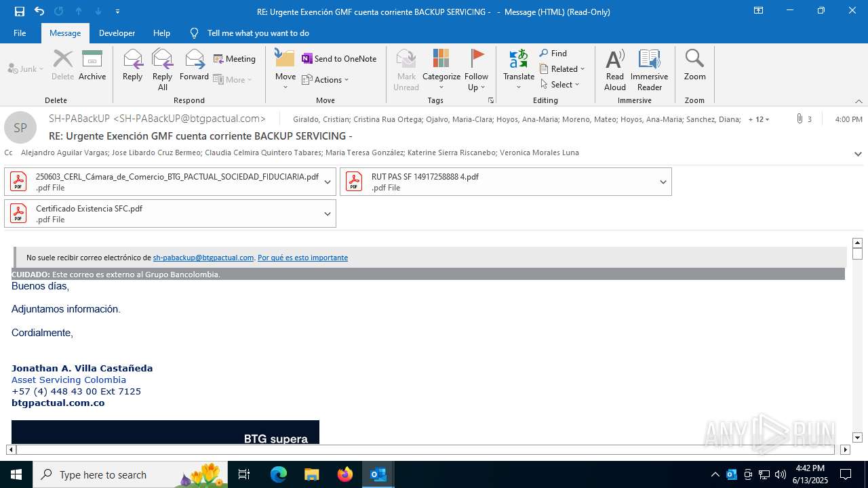The width and height of the screenshot is (868, 488).
Task: Open dropdown for RUT PAS SF attachment
Action: pyautogui.click(x=663, y=182)
